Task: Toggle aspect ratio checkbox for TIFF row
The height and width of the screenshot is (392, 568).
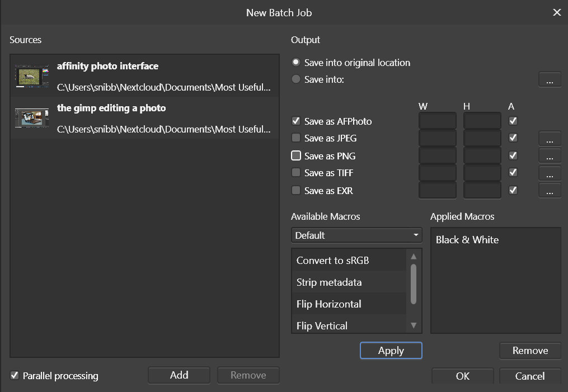Action: coord(513,172)
